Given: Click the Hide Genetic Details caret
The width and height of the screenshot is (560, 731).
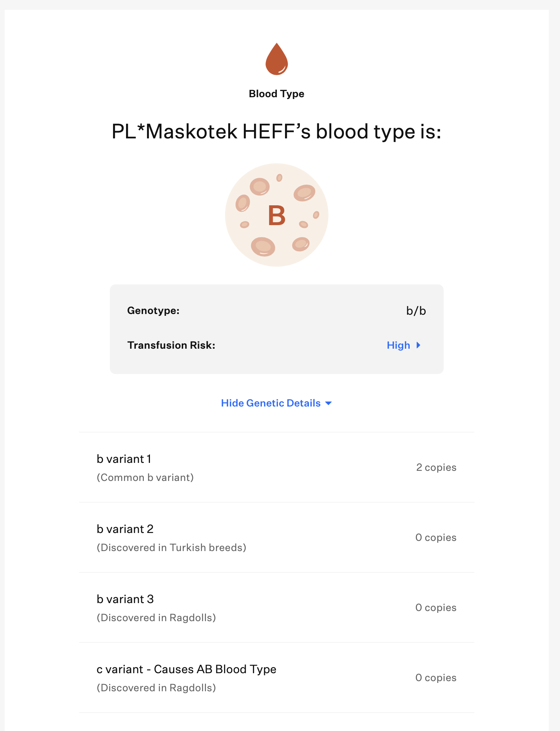Looking at the screenshot, I should (x=328, y=403).
